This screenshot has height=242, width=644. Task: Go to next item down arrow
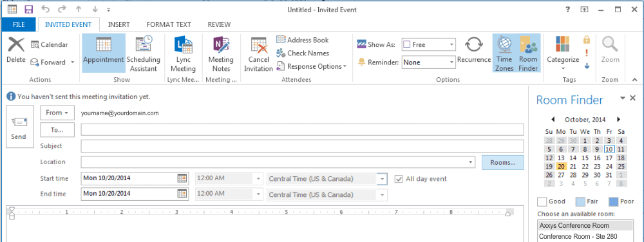(95, 10)
